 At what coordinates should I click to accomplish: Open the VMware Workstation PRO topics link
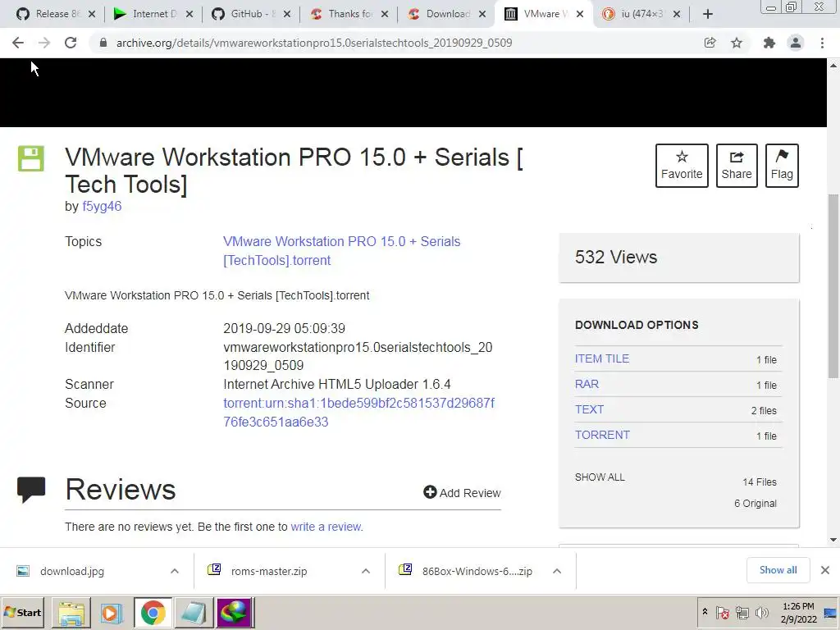(342, 251)
